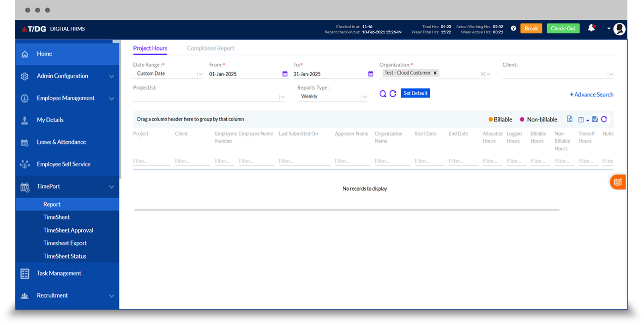Switch to the Project Hours tab
This screenshot has width=644, height=325.
[150, 48]
